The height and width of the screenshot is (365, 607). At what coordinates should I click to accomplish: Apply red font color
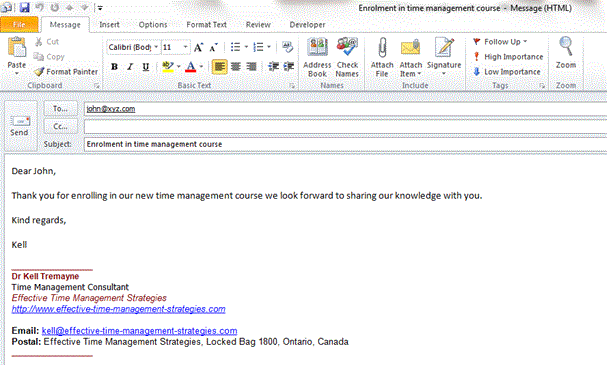[x=190, y=67]
